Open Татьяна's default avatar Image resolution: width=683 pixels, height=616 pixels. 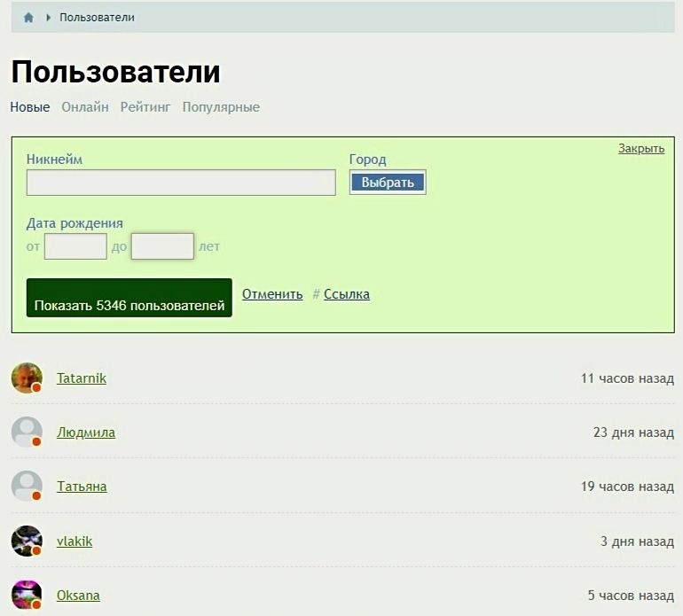click(27, 486)
